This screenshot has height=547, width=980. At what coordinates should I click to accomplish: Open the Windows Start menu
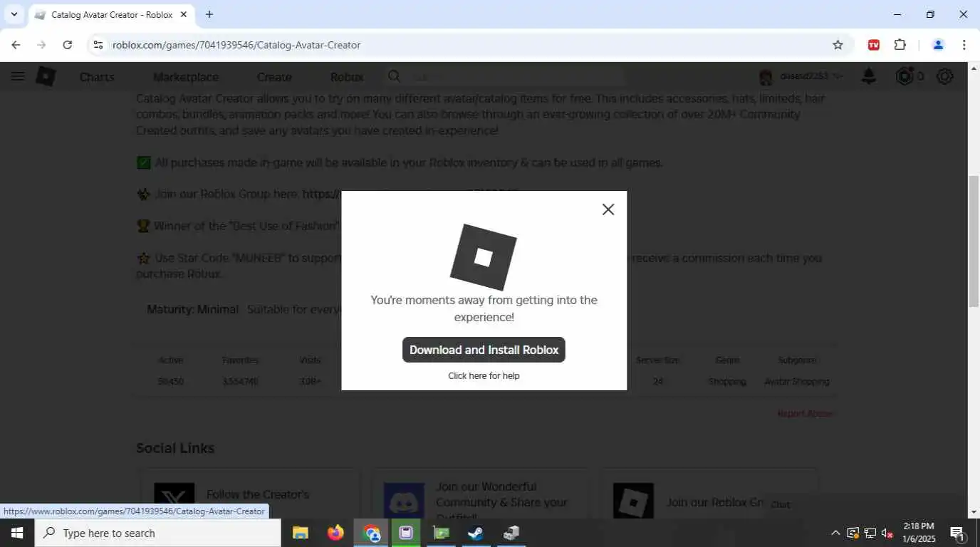tap(17, 533)
